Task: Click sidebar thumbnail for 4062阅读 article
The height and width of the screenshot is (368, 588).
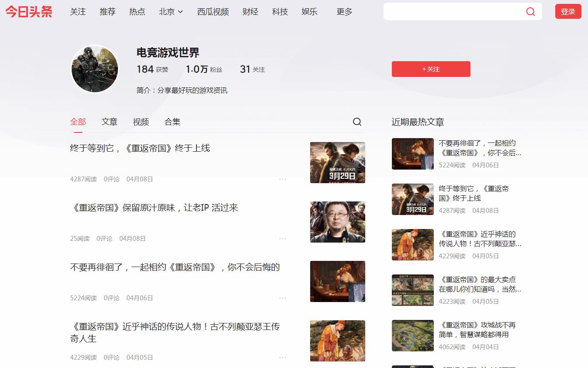Action: point(413,336)
